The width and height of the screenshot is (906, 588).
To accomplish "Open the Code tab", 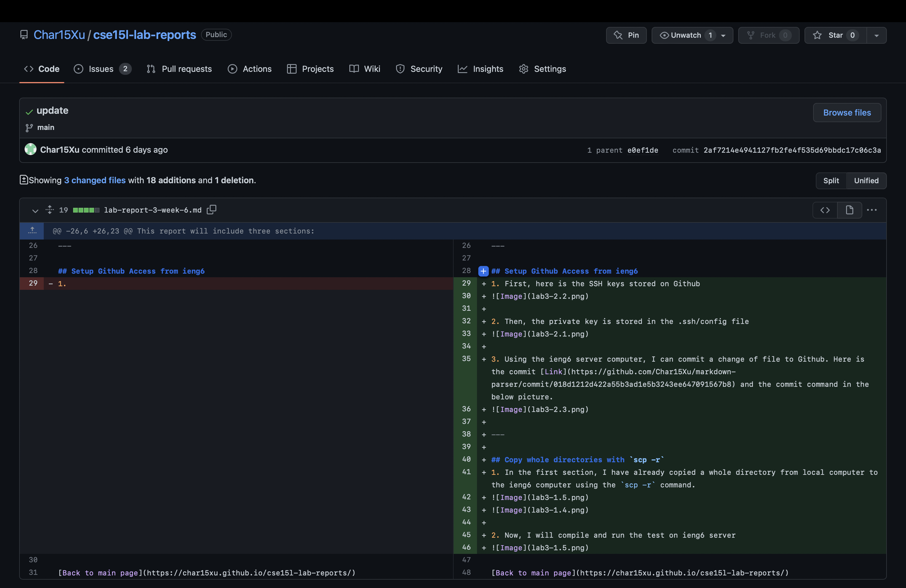I will pos(42,69).
